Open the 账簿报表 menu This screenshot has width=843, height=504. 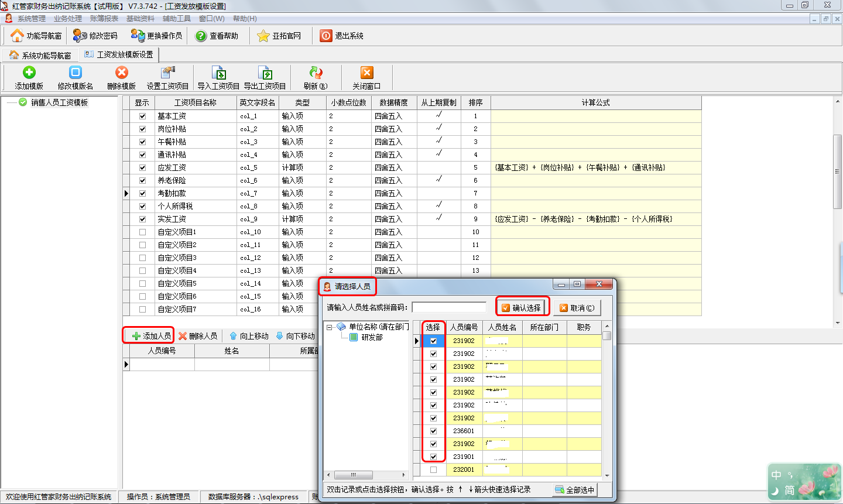104,19
